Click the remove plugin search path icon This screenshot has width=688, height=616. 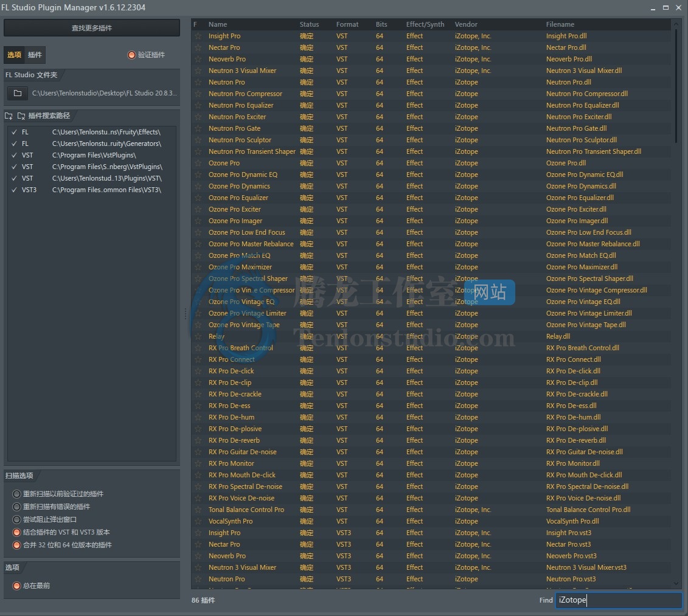(21, 116)
